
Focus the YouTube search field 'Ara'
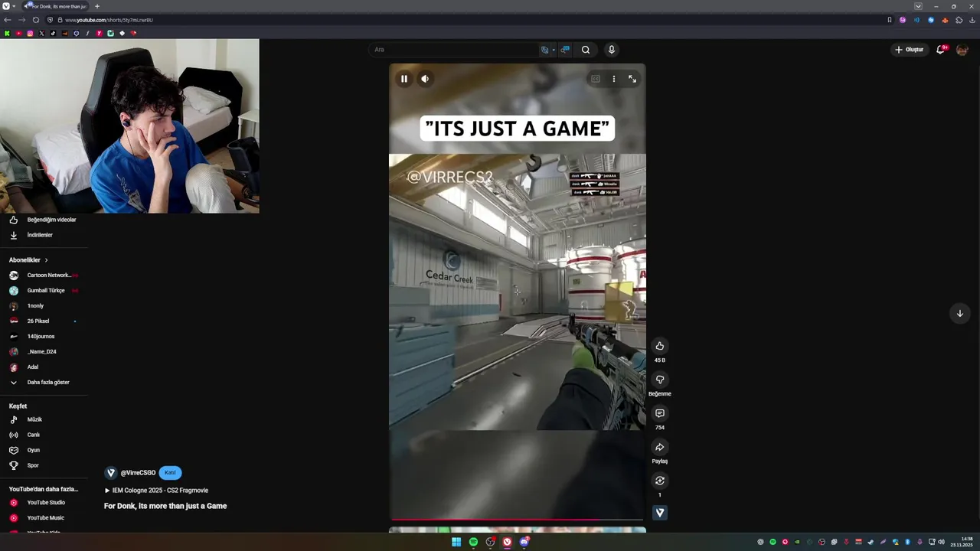coord(454,50)
